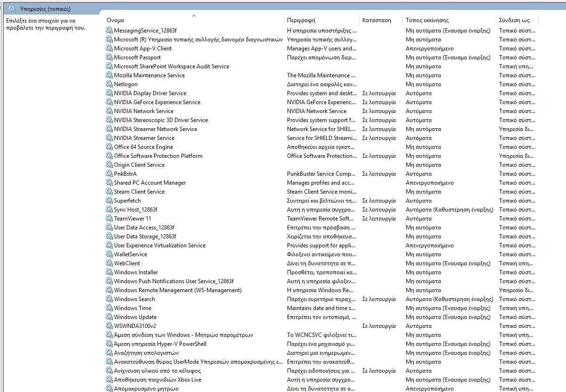Click the gear icon beside Microsoft App-V Client

(109, 49)
